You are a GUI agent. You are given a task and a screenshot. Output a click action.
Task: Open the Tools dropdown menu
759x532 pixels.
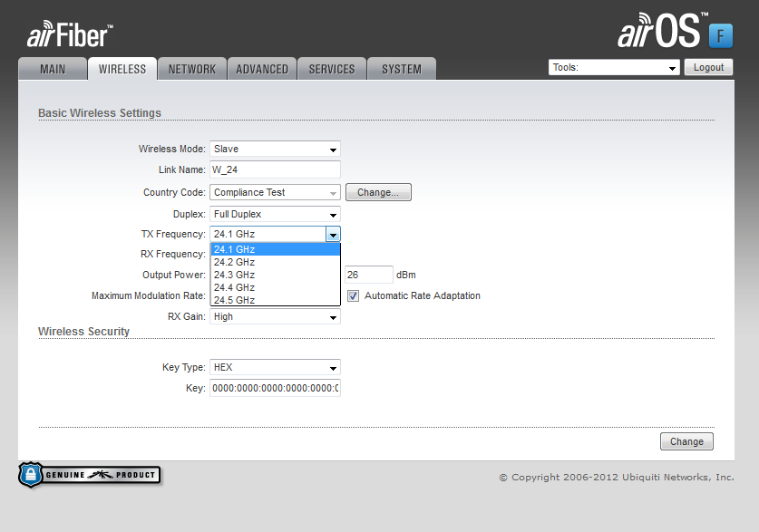pyautogui.click(x=614, y=67)
